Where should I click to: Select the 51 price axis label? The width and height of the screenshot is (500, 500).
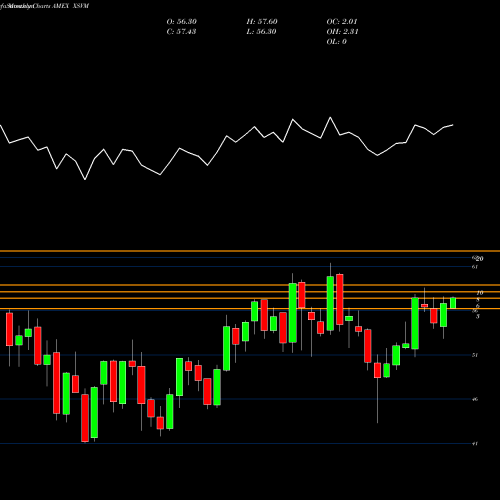pos(475,355)
